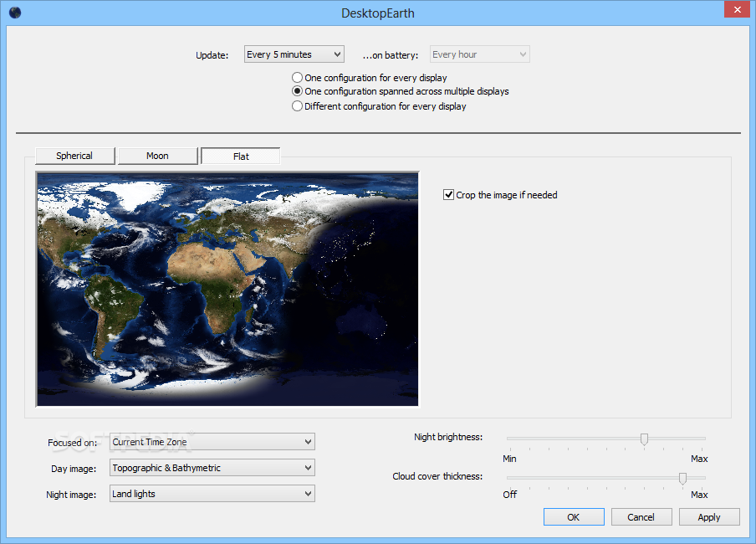
Task: Select Different configuration for every display
Action: (x=379, y=106)
